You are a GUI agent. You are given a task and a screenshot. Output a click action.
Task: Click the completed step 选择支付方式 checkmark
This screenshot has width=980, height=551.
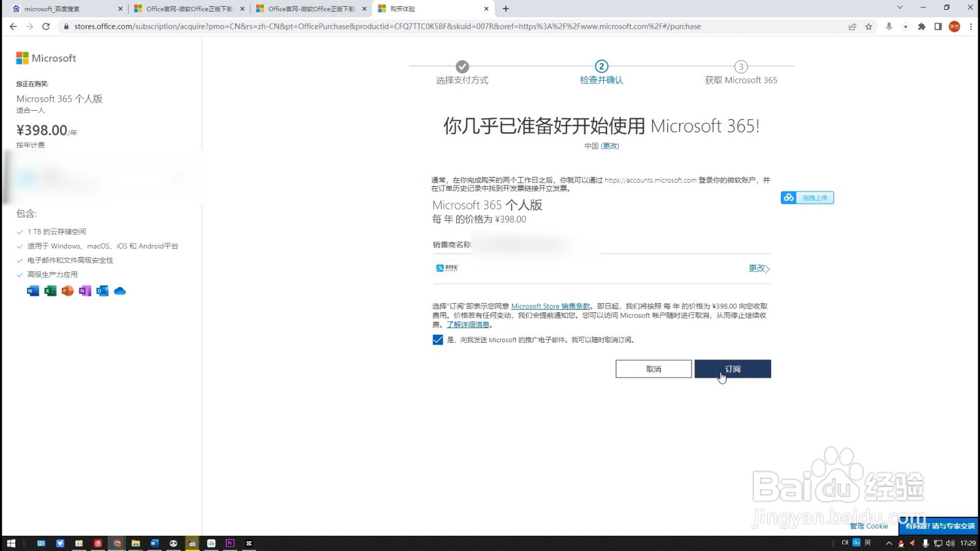[462, 66]
